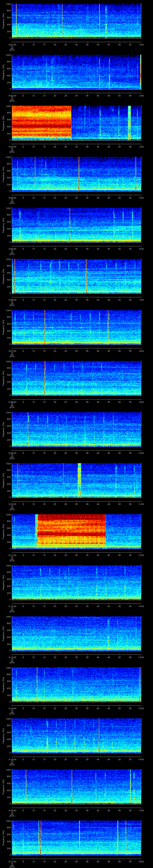
Task: Click the vertical spike near 31 s in the 9:04:00 panel
Action: (x=79, y=174)
